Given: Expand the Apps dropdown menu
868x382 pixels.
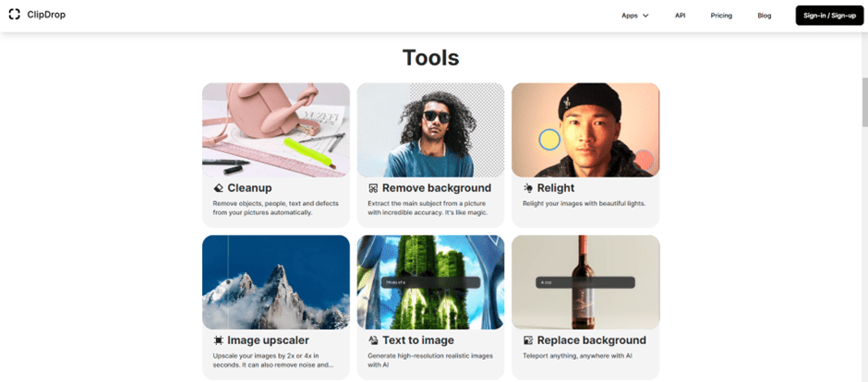Looking at the screenshot, I should 635,16.
